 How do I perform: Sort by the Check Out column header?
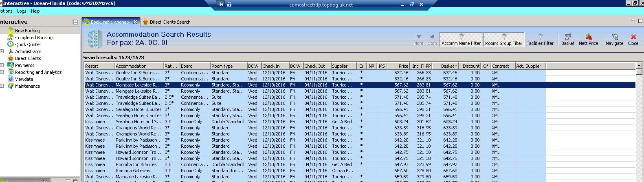click(x=317, y=66)
